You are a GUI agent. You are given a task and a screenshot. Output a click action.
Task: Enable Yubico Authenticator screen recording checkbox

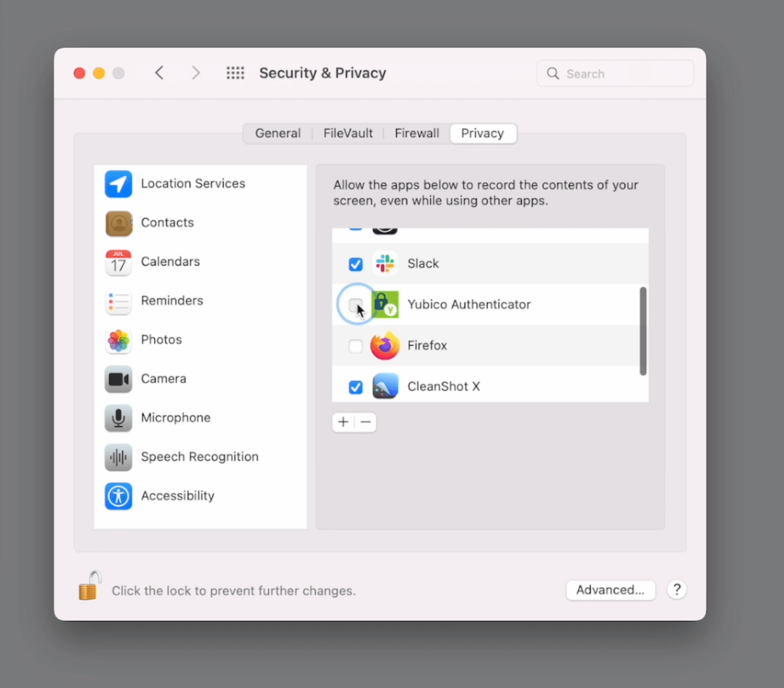tap(355, 305)
